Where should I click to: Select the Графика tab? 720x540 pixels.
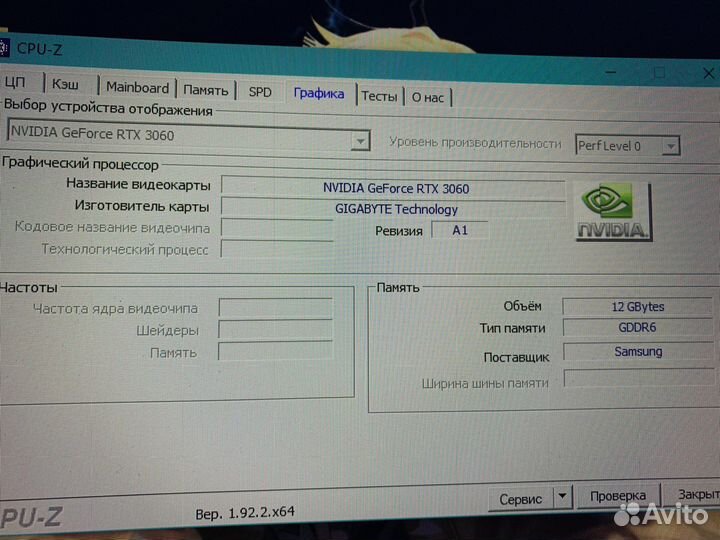click(319, 94)
